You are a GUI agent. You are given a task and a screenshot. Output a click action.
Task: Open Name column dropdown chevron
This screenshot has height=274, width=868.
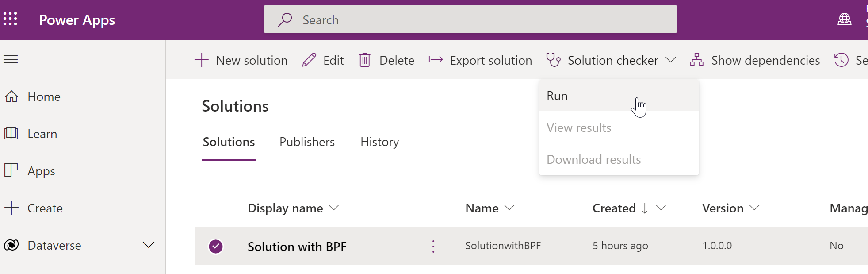[509, 208]
